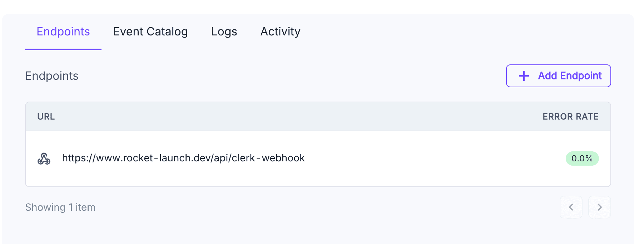644x244 pixels.
Task: Click the URL column header
Action: [x=46, y=116]
